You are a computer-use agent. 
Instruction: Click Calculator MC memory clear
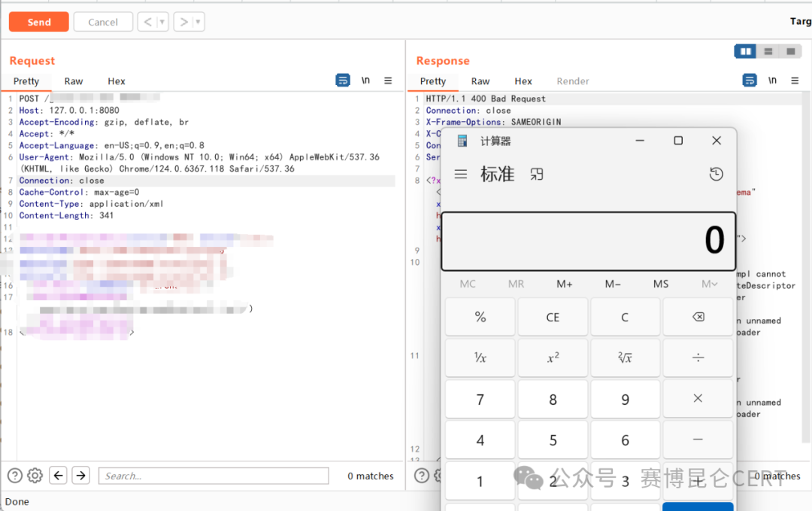pyautogui.click(x=468, y=284)
